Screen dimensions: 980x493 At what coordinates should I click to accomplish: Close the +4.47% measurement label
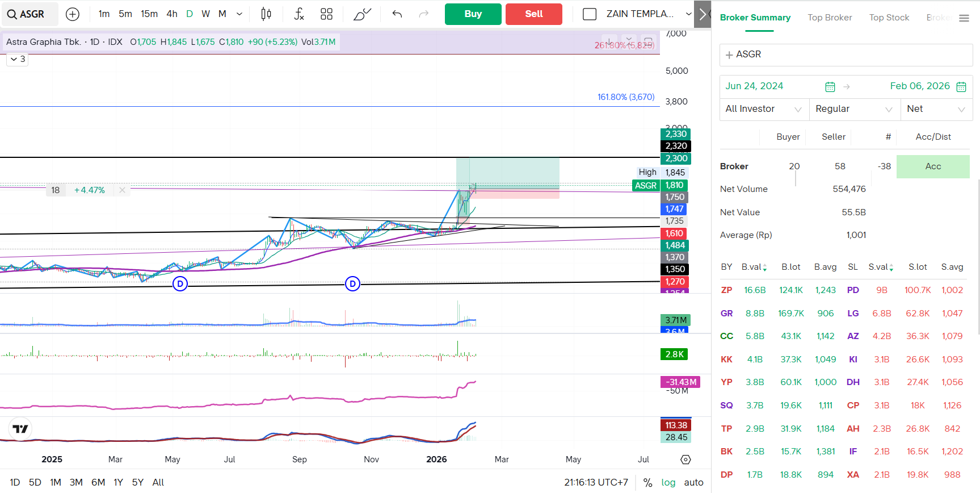click(x=122, y=190)
